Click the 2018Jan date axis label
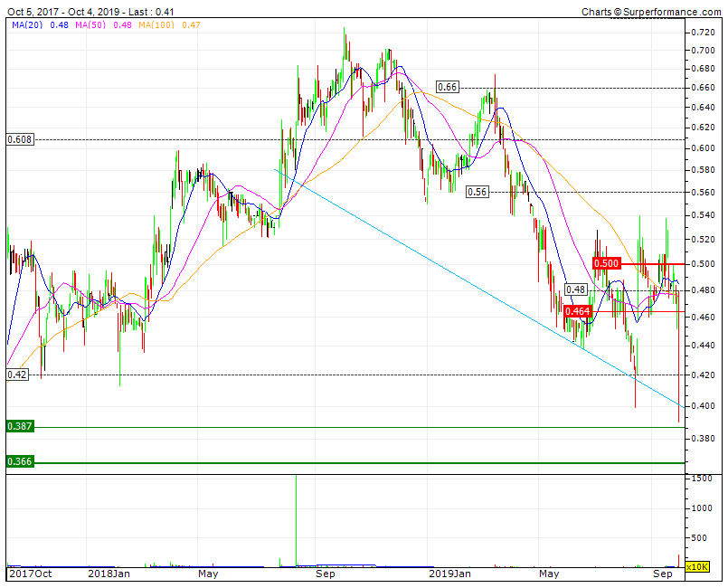Viewport: 728px width, 588px height. click(x=109, y=574)
